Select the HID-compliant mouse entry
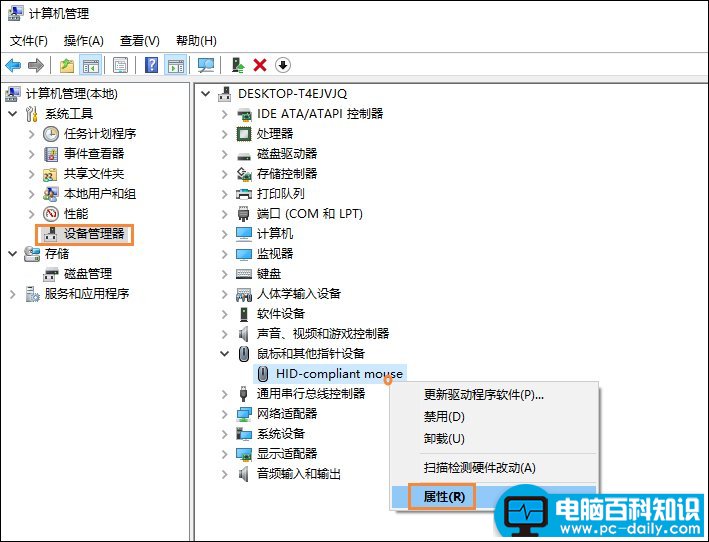The image size is (709, 542). click(330, 374)
